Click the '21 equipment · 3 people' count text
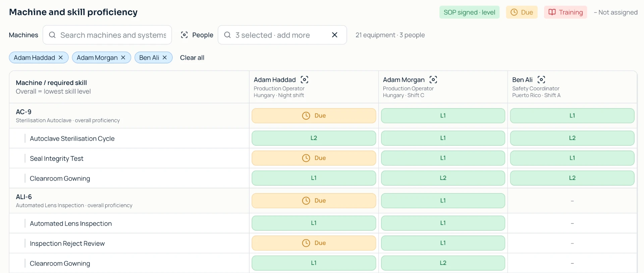 390,35
